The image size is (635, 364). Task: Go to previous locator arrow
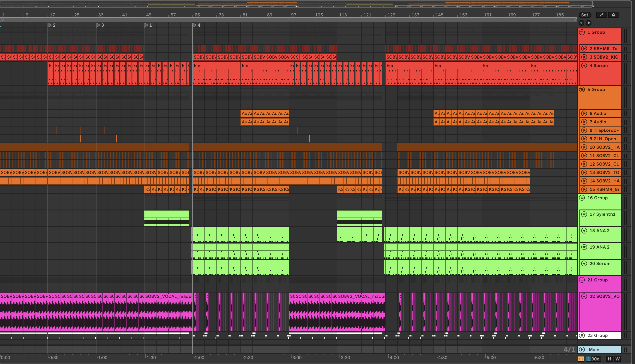(581, 23)
